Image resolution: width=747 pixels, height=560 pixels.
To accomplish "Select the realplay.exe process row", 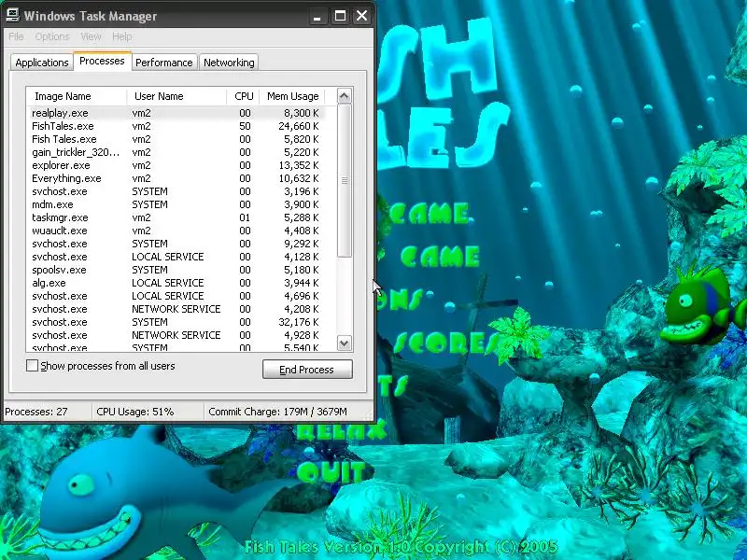I will click(176, 113).
